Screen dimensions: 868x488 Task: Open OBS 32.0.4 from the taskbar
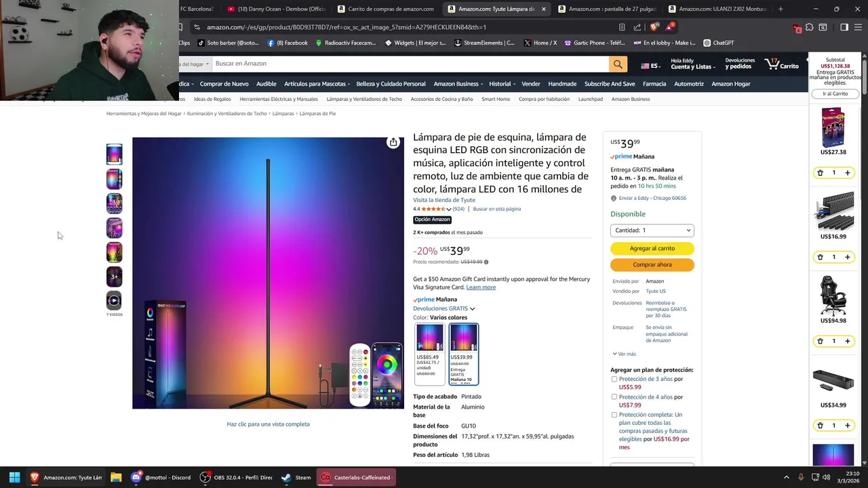[235, 477]
